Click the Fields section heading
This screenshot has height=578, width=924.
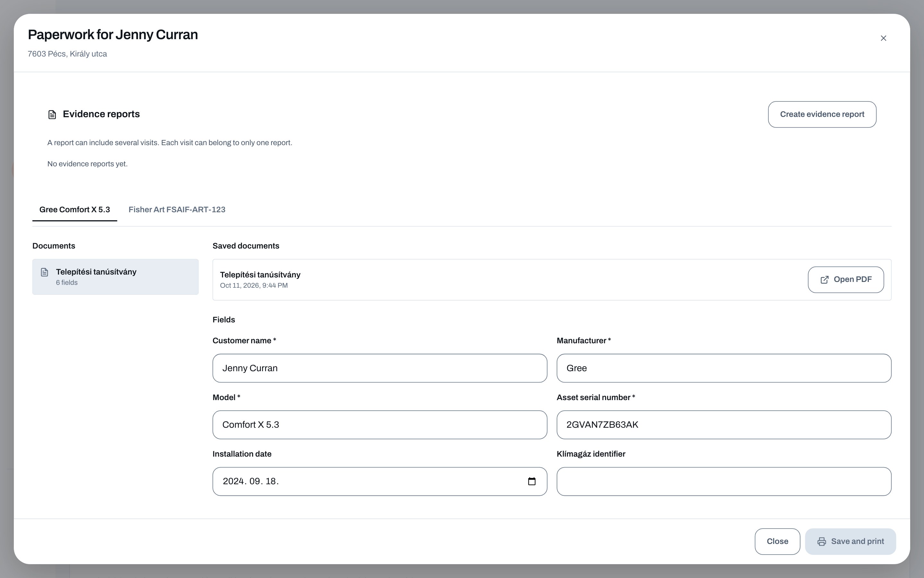tap(224, 320)
